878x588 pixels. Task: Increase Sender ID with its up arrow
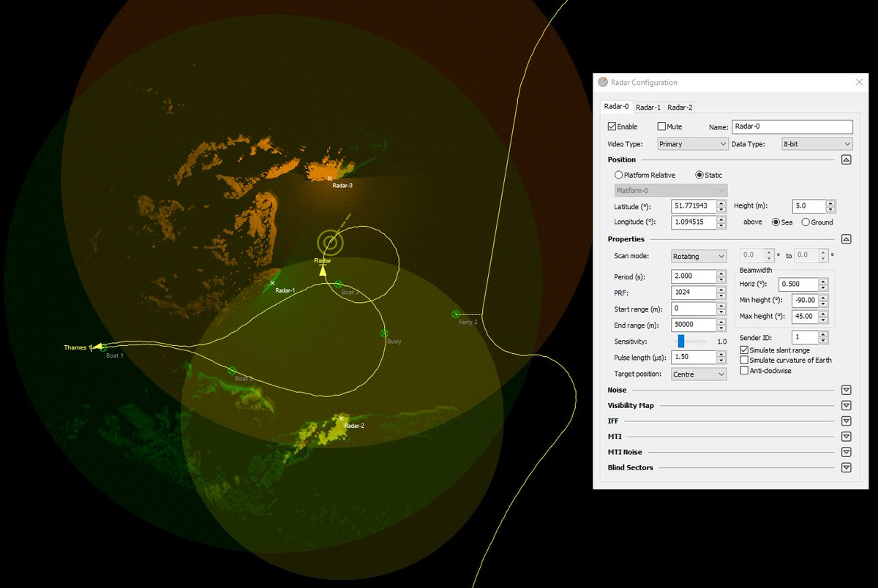click(824, 334)
